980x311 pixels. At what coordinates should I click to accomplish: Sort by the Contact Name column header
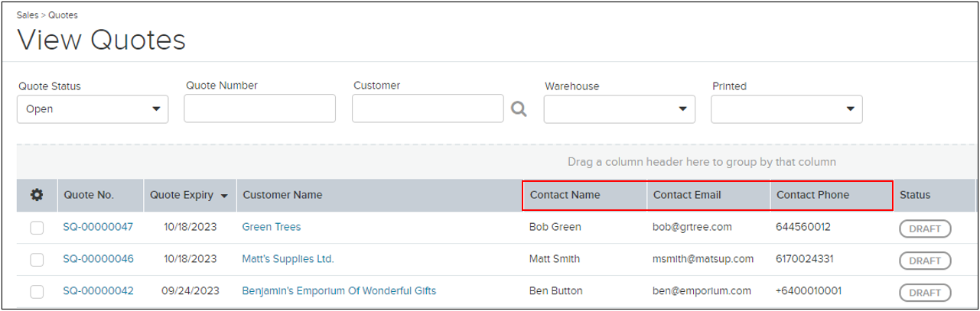coord(585,195)
